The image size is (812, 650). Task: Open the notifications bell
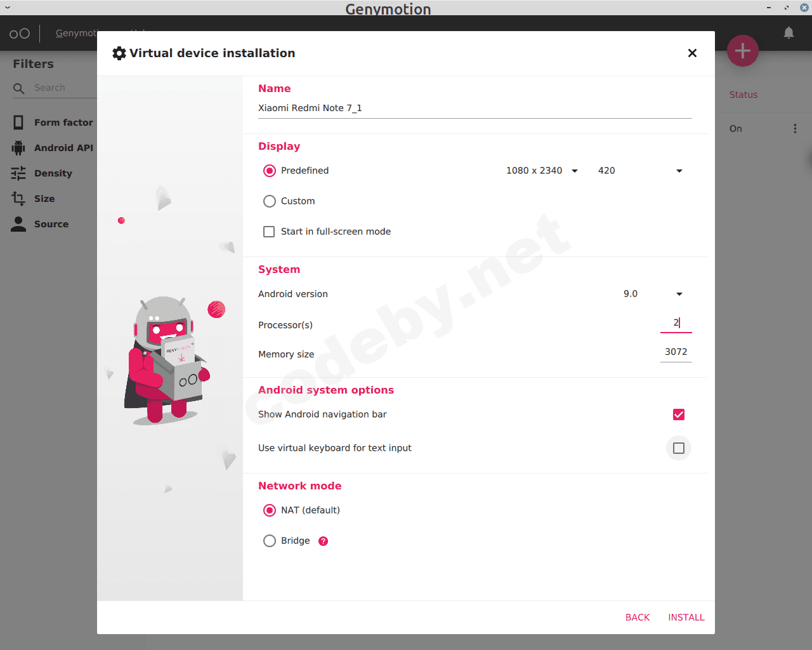(789, 32)
